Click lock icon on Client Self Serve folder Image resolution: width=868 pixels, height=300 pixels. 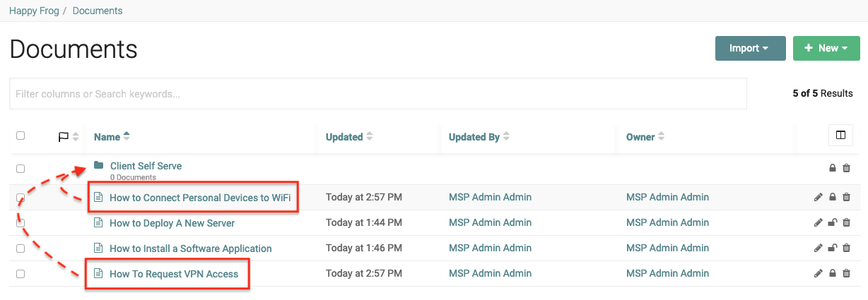pyautogui.click(x=833, y=168)
